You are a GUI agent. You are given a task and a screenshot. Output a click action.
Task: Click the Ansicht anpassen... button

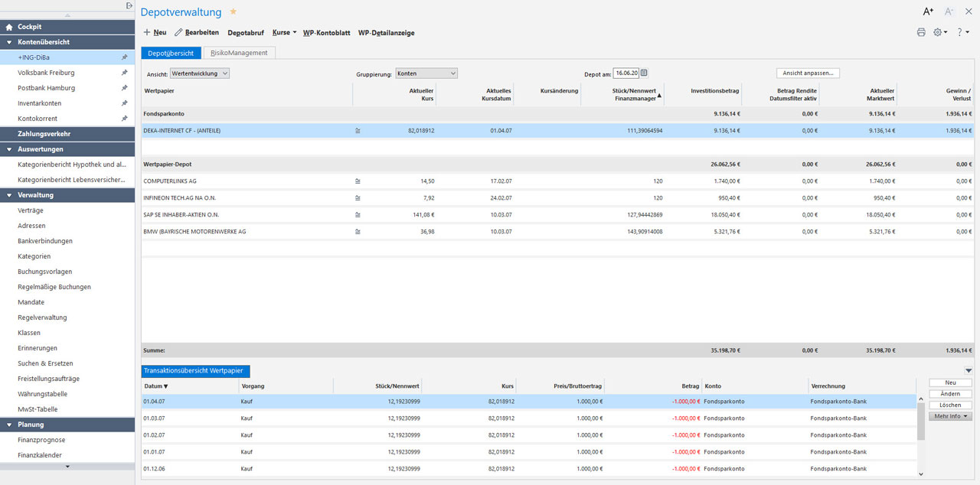click(808, 73)
